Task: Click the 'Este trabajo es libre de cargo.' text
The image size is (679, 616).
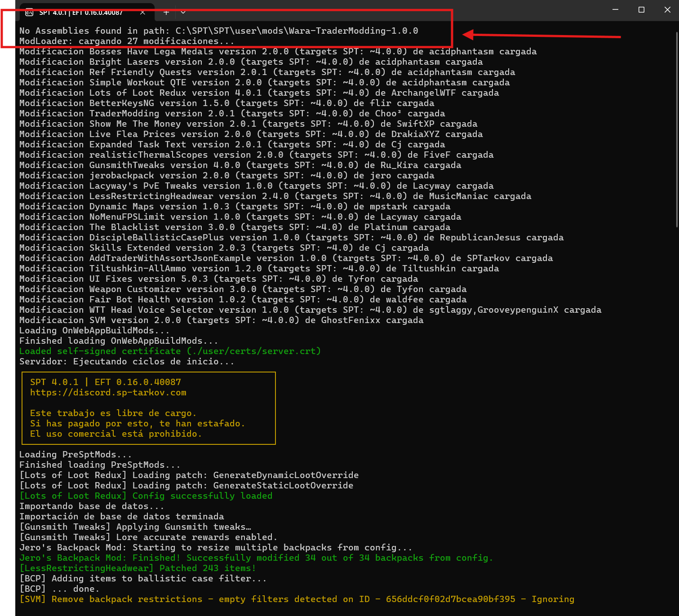Action: pyautogui.click(x=113, y=413)
